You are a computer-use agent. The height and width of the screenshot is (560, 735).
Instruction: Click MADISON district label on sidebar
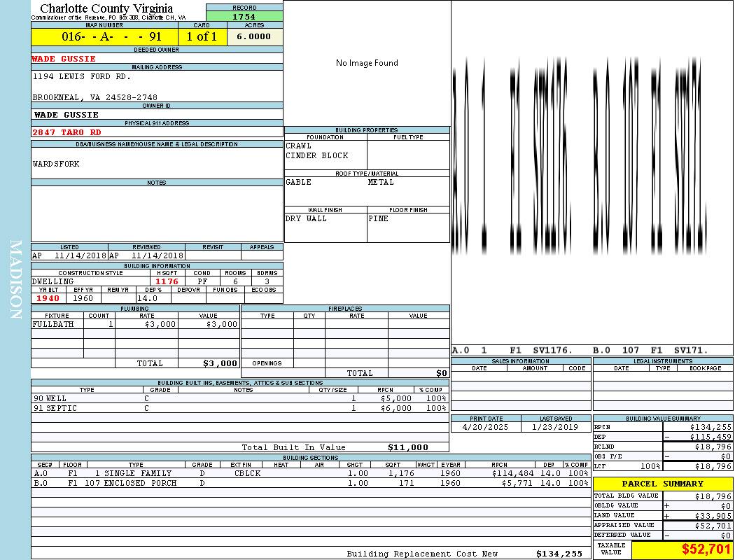15,280
